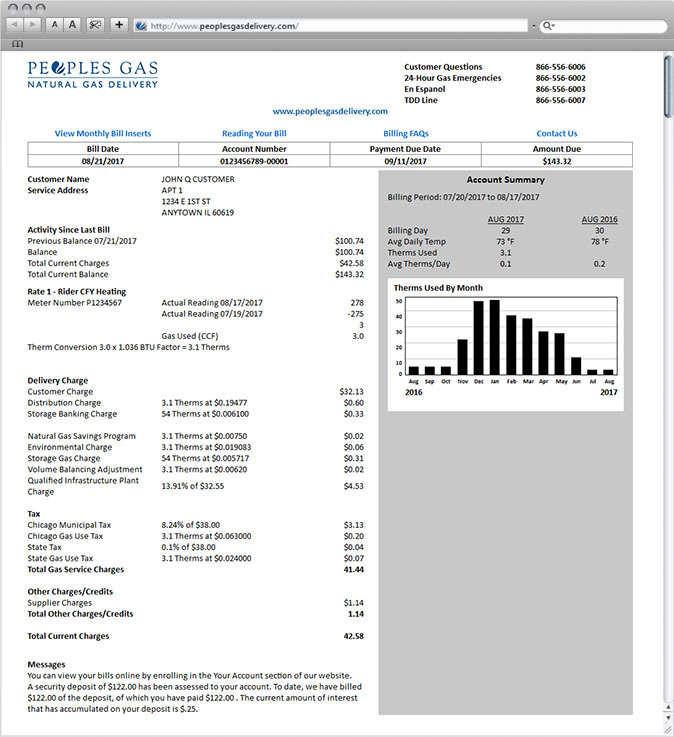Click the Customer Charge amount $32.13
674x737 pixels.
[x=352, y=392]
